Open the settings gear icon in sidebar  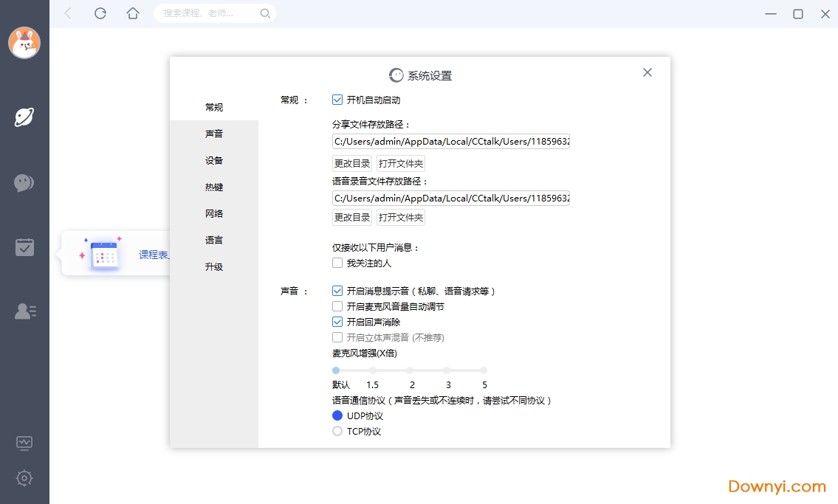tap(24, 478)
